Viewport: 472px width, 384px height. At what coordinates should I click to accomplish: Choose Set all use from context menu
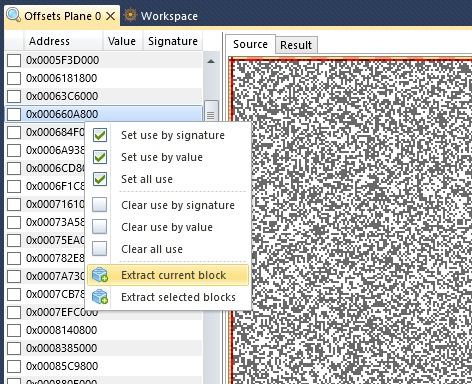pos(147,179)
